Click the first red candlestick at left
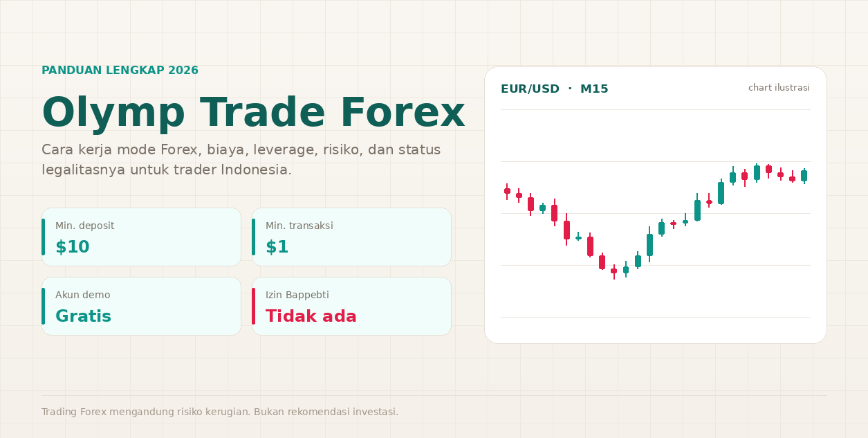This screenshot has width=868, height=438. pos(507,191)
